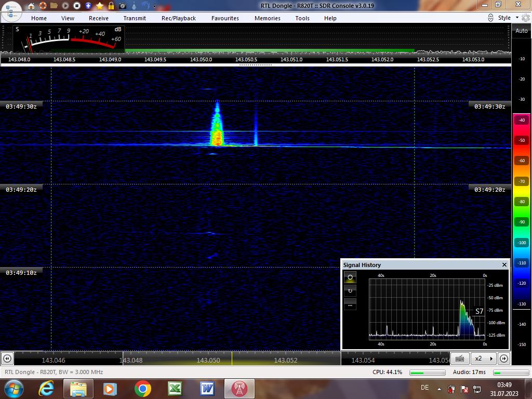Click the strong signal burst in the waterfall
This screenshot has height=399, width=532.
217,125
